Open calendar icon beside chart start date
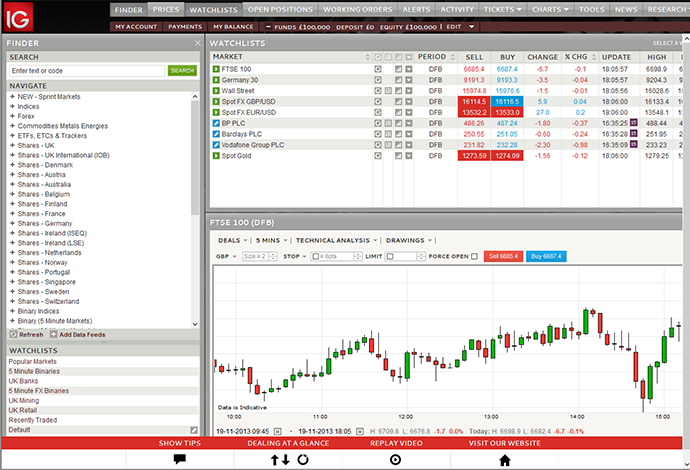690x470 pixels. tap(278, 431)
